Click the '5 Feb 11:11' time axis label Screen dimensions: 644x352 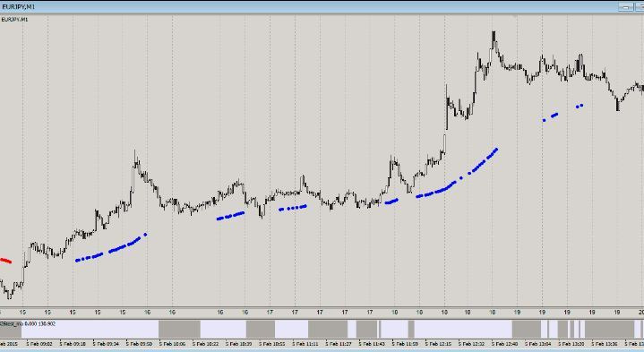pos(306,343)
